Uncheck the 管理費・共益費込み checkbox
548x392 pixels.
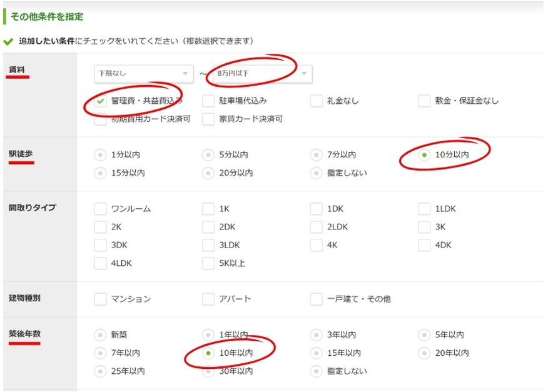(101, 101)
